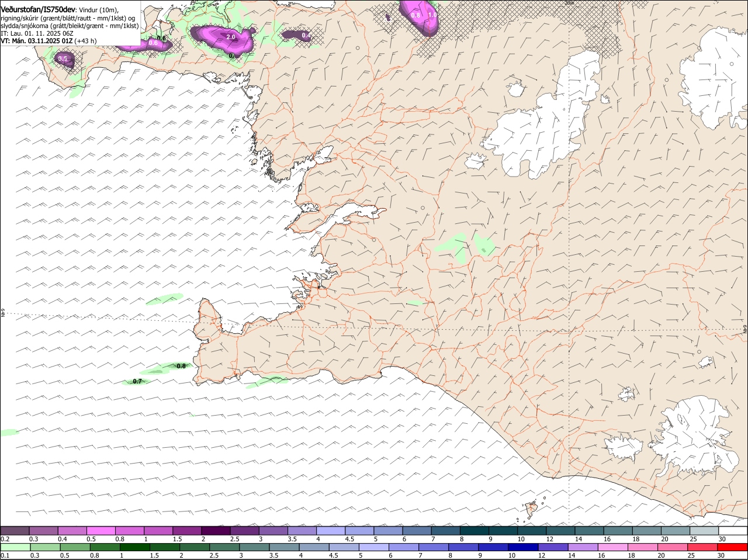Click the green rain patch labelled 0.7

(136, 381)
